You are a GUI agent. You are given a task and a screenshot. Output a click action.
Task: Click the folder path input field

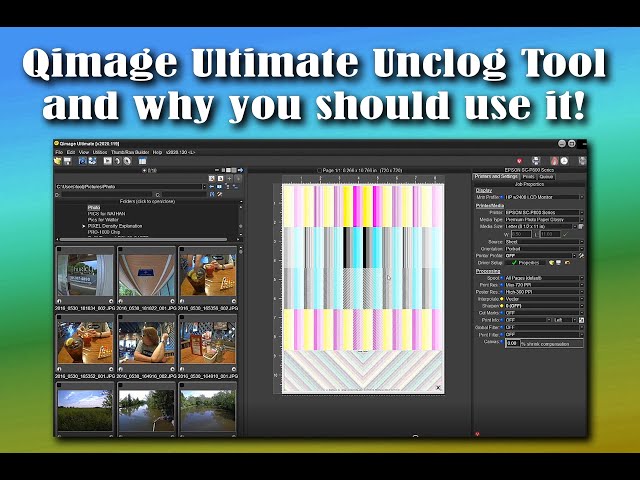coord(130,187)
